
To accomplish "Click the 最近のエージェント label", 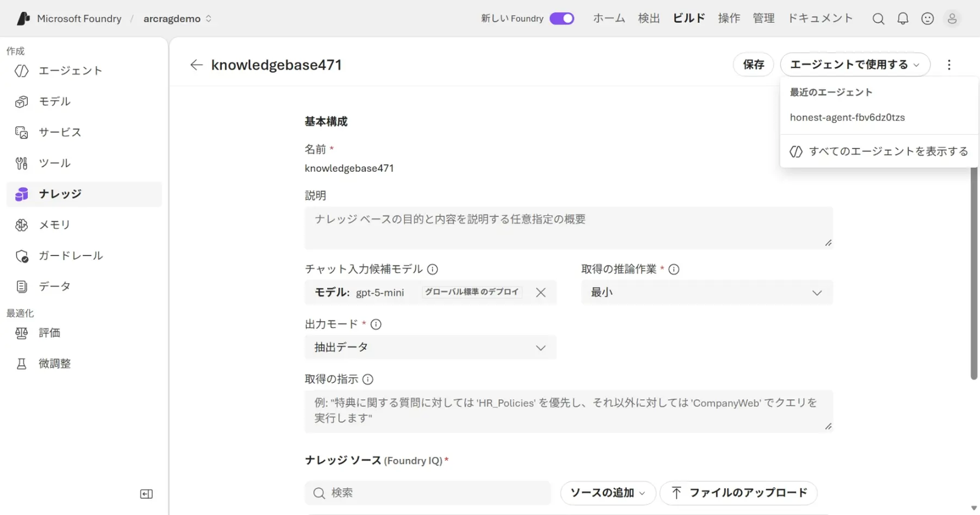I will [x=831, y=92].
